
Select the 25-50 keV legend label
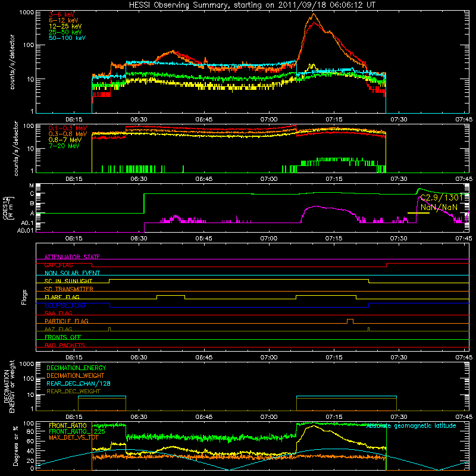65,32
